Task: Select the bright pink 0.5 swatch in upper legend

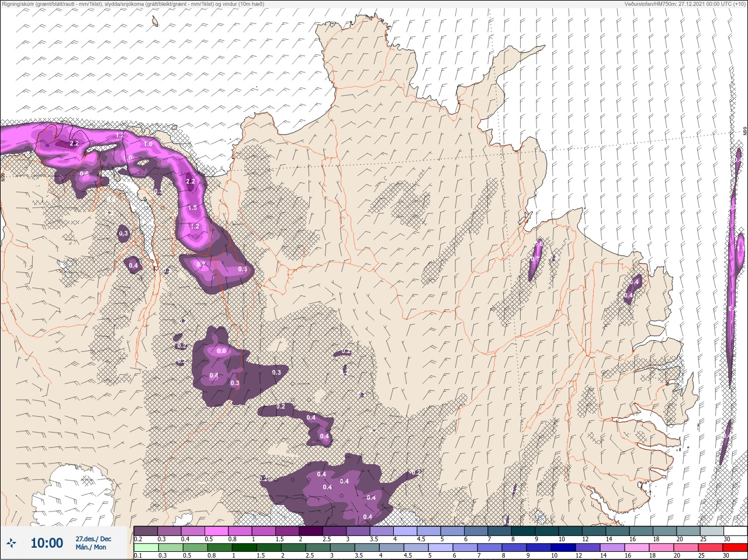Action: click(x=216, y=531)
